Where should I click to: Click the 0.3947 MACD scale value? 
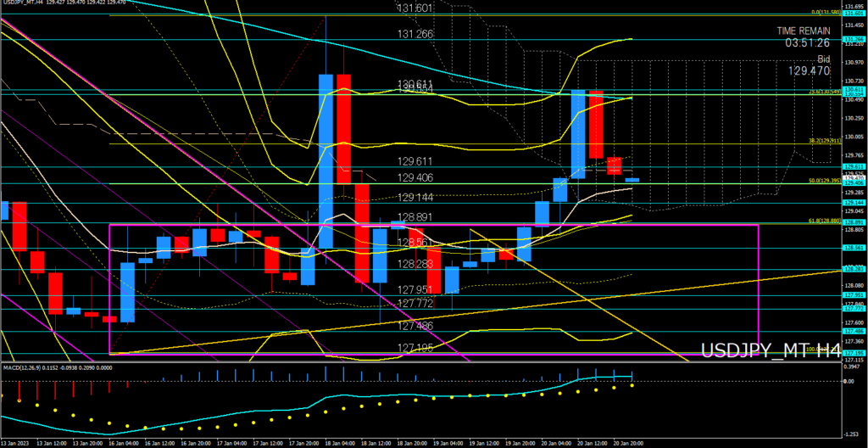(851, 367)
